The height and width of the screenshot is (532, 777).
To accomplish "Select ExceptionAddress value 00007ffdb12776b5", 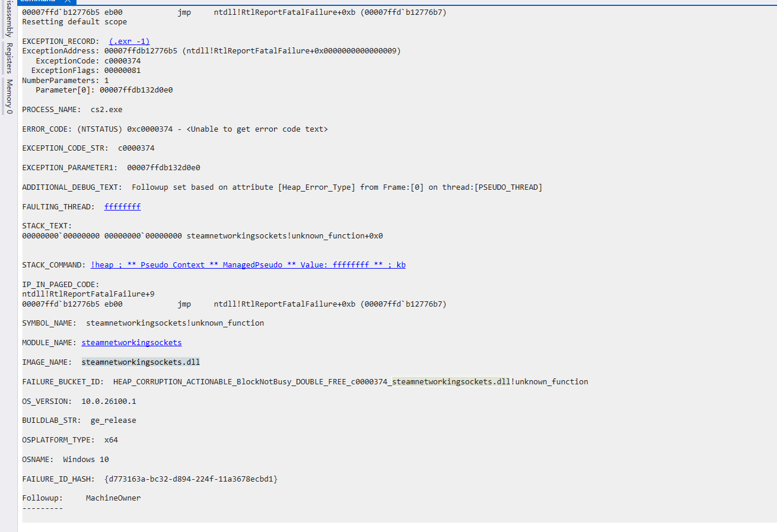I will point(141,51).
